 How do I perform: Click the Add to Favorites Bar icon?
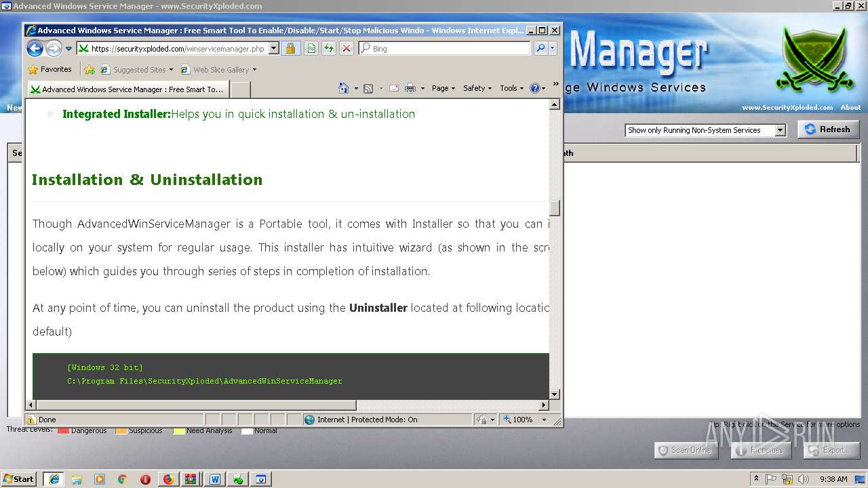pos(90,69)
